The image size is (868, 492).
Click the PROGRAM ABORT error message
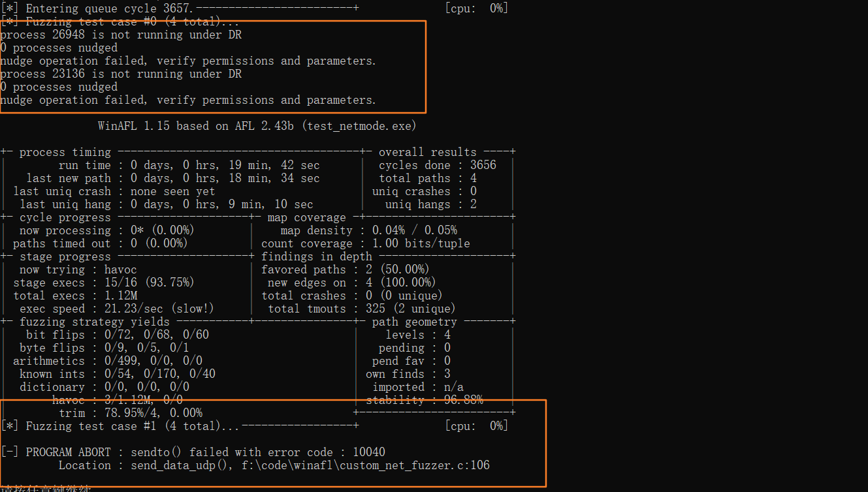click(x=205, y=452)
